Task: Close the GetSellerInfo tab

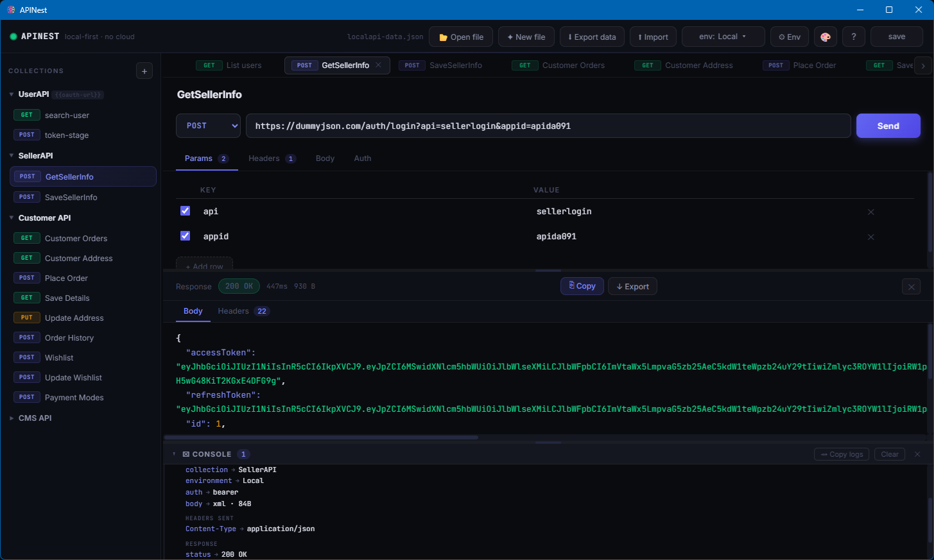Action: (379, 65)
